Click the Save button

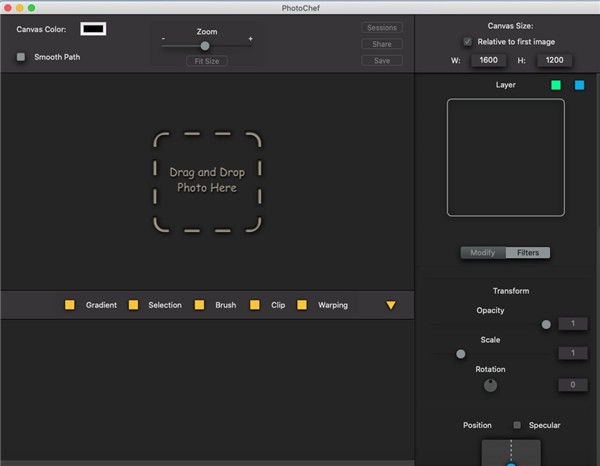[x=382, y=60]
